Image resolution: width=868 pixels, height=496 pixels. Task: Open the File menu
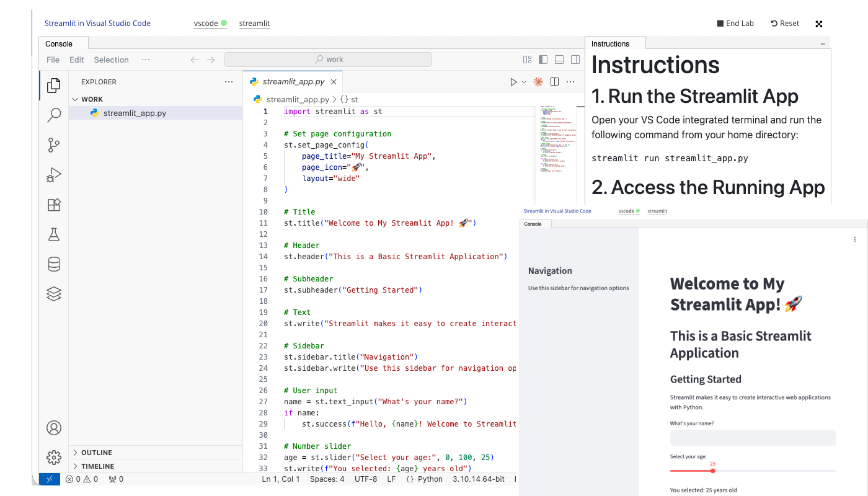point(53,60)
